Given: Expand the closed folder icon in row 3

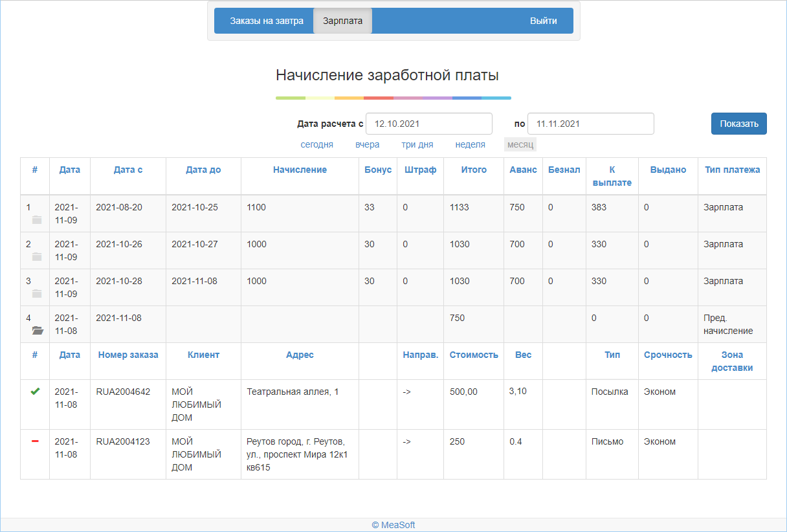Looking at the screenshot, I should point(37,294).
